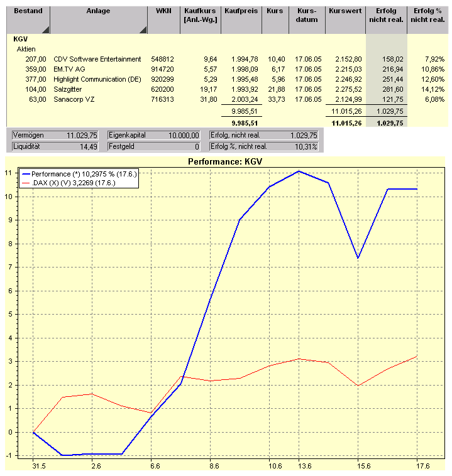The height and width of the screenshot is (476, 452).
Task: Click the bold Kaufpreis total 9.985,51
Action: point(245,123)
